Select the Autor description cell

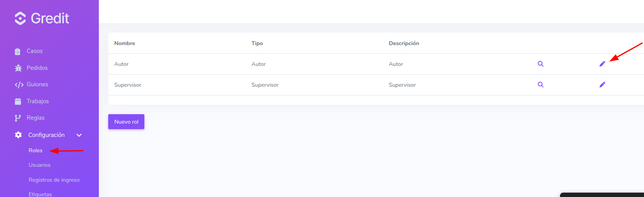pos(396,64)
